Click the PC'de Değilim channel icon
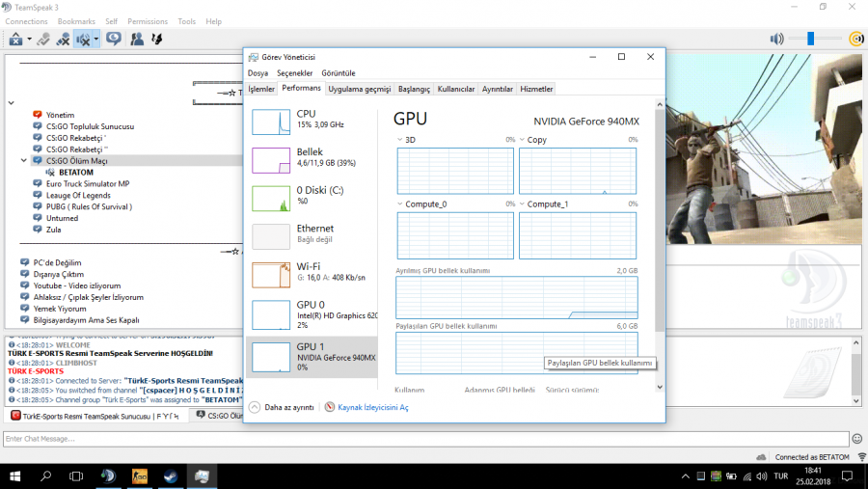 click(24, 262)
